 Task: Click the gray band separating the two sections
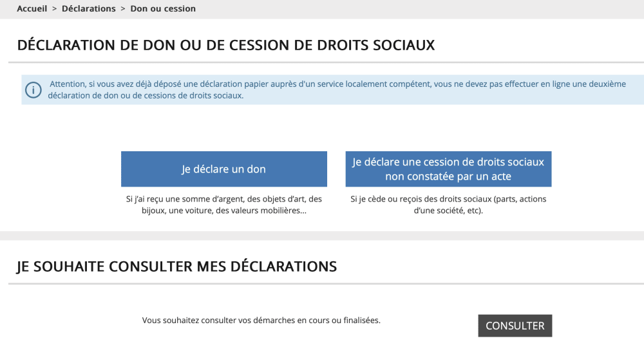click(x=322, y=236)
